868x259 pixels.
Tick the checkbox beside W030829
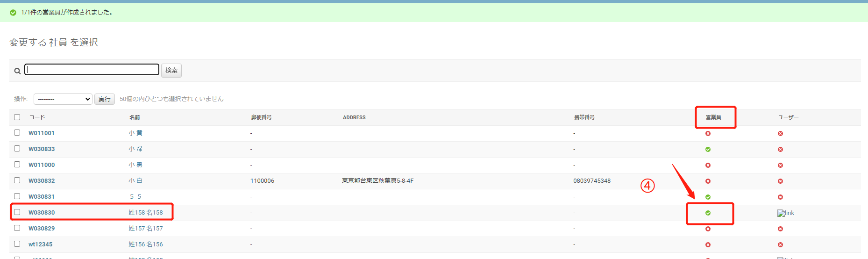tap(17, 228)
